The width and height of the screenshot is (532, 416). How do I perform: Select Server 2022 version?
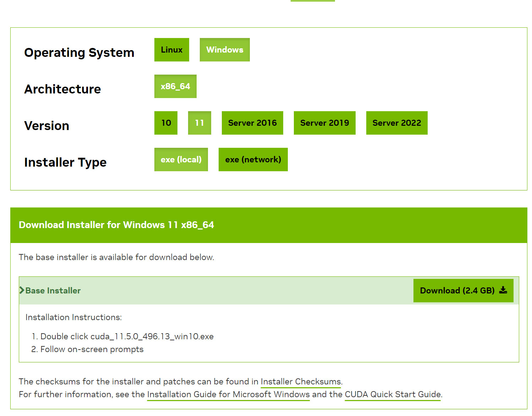pos(397,123)
